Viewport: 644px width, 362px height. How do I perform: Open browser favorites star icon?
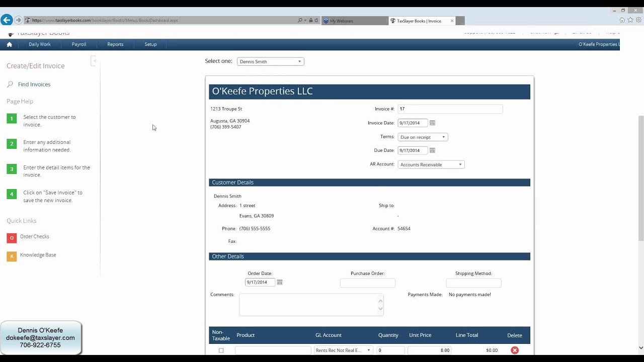pos(630,20)
